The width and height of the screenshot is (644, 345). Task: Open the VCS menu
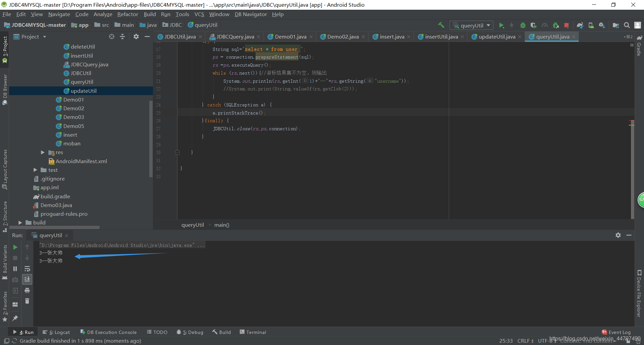click(x=199, y=14)
